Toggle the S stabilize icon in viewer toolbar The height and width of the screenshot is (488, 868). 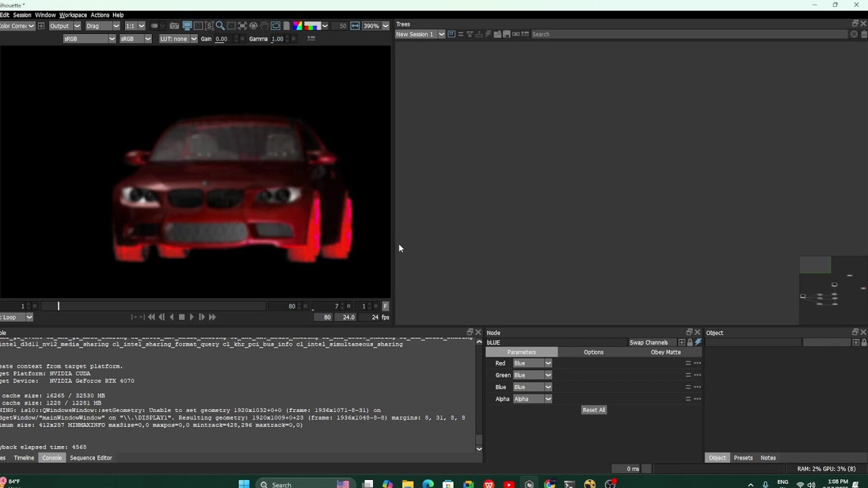coord(210,26)
